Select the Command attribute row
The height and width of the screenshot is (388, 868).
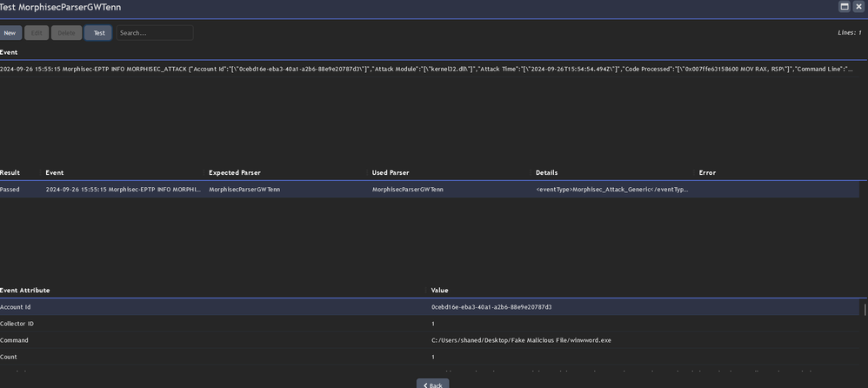tap(430, 340)
